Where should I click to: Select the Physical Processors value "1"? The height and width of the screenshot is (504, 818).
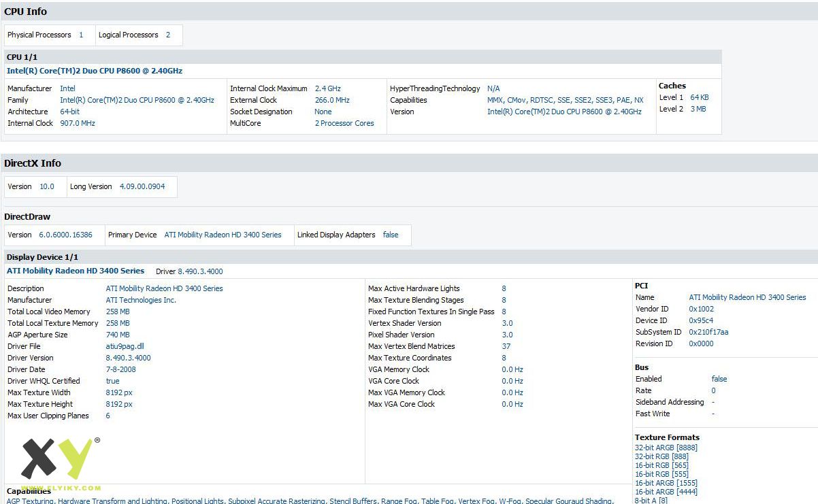click(x=81, y=35)
